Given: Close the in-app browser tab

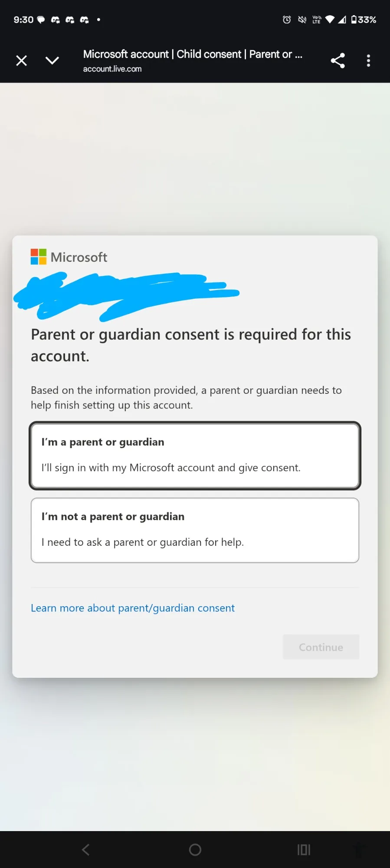Looking at the screenshot, I should coord(21,60).
